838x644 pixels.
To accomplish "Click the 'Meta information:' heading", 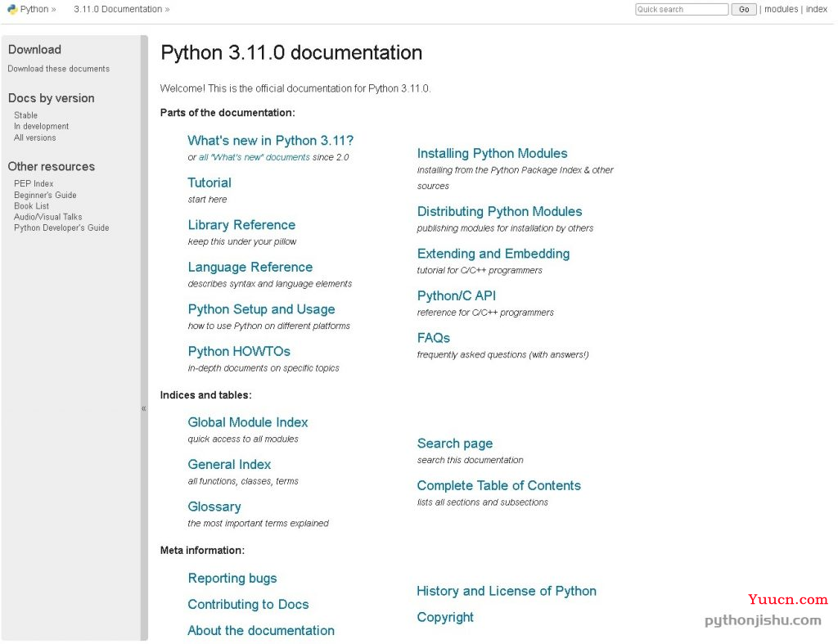I will coord(203,551).
